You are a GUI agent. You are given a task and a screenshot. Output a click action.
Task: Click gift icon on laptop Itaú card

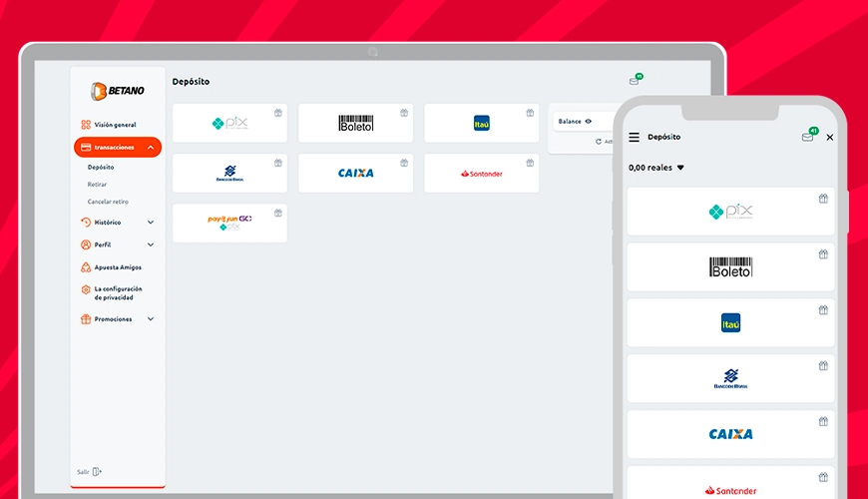pyautogui.click(x=530, y=113)
